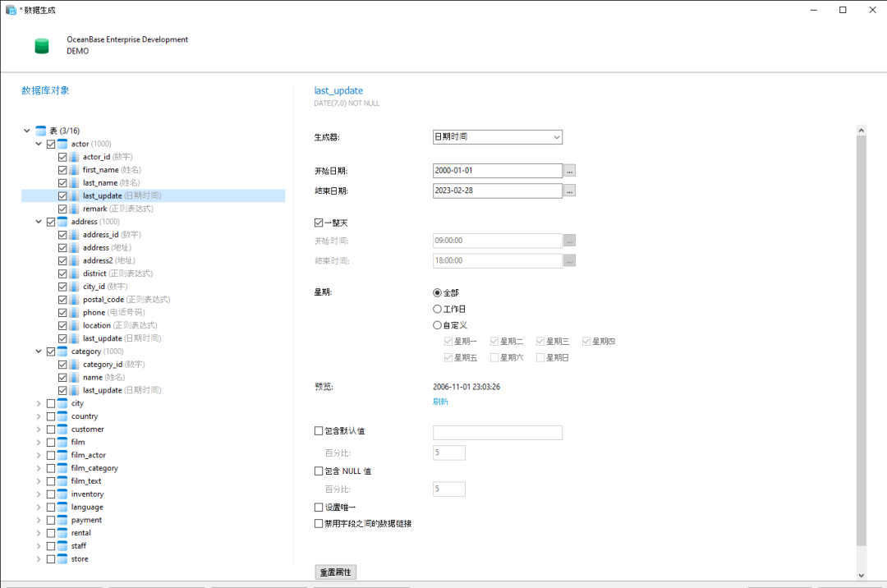This screenshot has width=887, height=588.
Task: Click the 开始日期 input field
Action: (497, 171)
